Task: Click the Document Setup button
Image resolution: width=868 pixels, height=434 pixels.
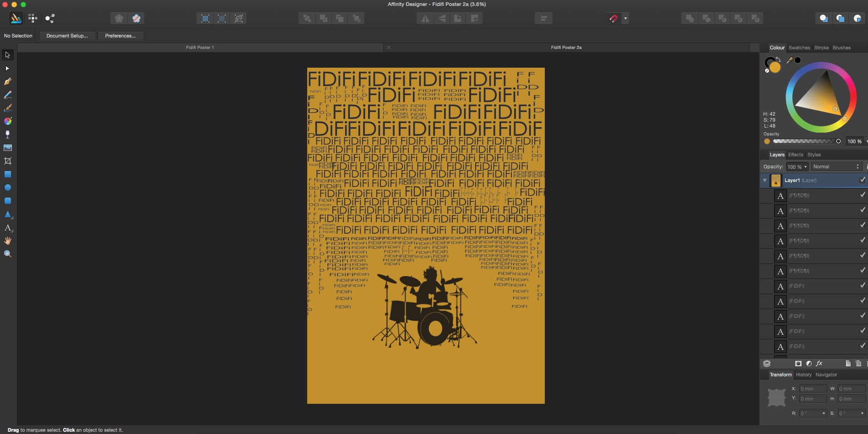Action: (67, 36)
